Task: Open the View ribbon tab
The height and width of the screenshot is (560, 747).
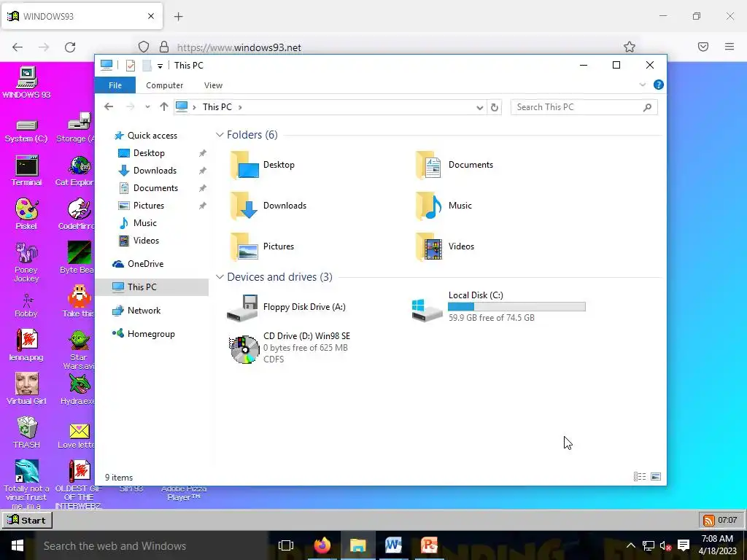Action: 213,85
